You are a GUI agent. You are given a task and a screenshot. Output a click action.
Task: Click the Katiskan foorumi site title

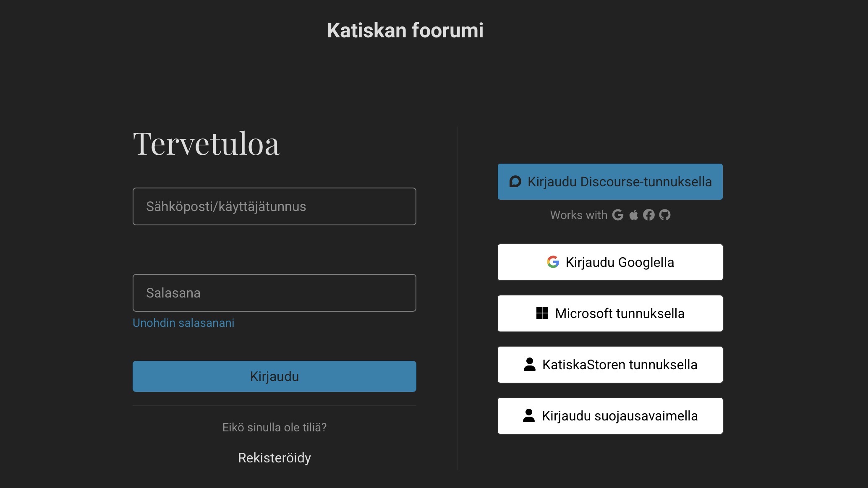(x=405, y=30)
